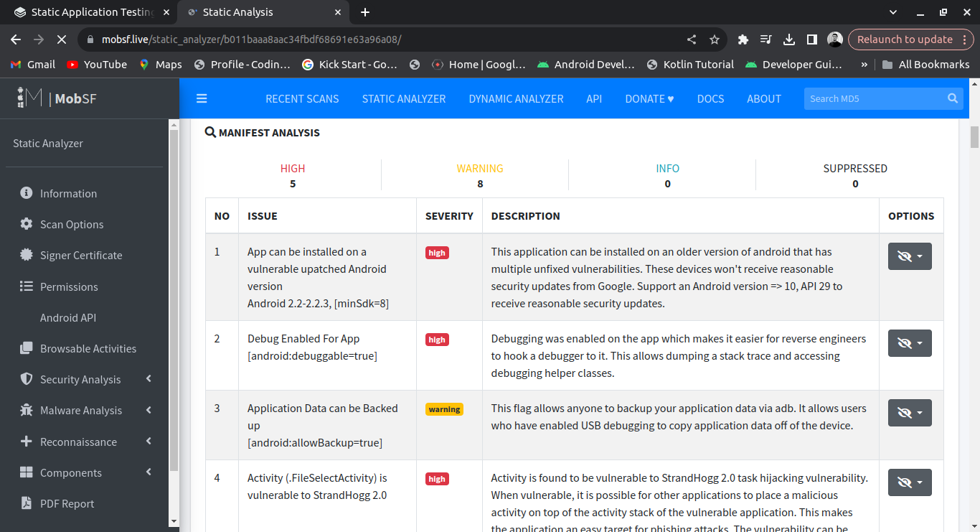Click the Relaunch to update button
The height and width of the screenshot is (532, 980).
(x=904, y=39)
